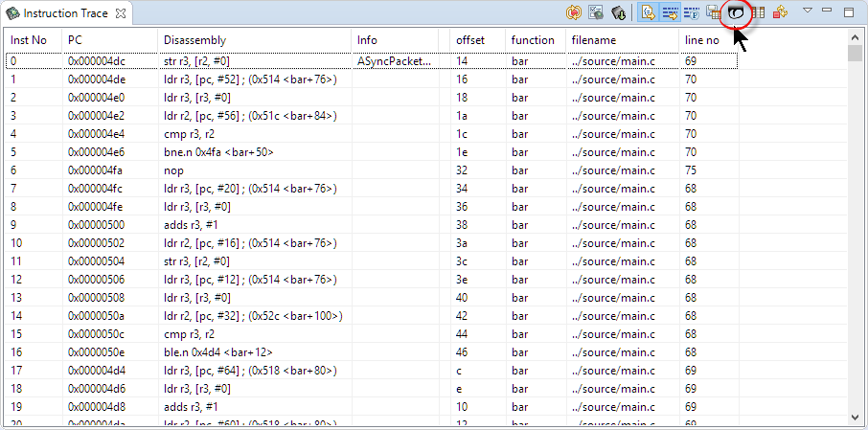Sort by the PC column header
The image size is (868, 430).
76,40
